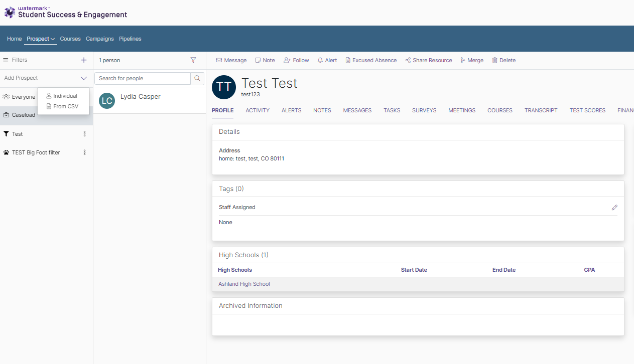This screenshot has width=634, height=364.
Task: Click the Filters hamburger icon
Action: pyautogui.click(x=6, y=60)
